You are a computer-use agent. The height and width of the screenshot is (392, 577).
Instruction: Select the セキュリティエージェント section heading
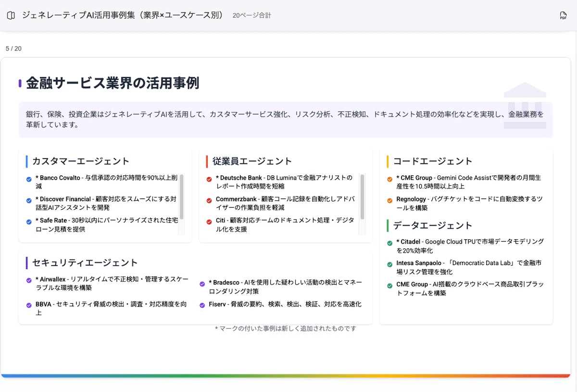pos(85,263)
